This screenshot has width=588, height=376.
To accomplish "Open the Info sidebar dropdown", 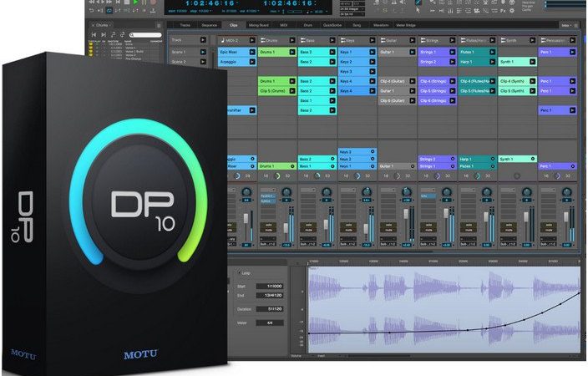I will point(565,25).
